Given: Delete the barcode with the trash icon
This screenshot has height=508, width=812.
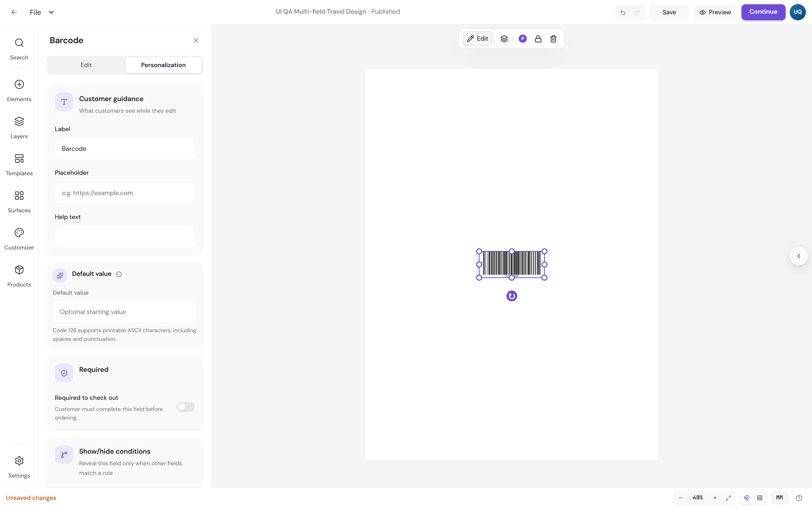Looking at the screenshot, I should [553, 39].
